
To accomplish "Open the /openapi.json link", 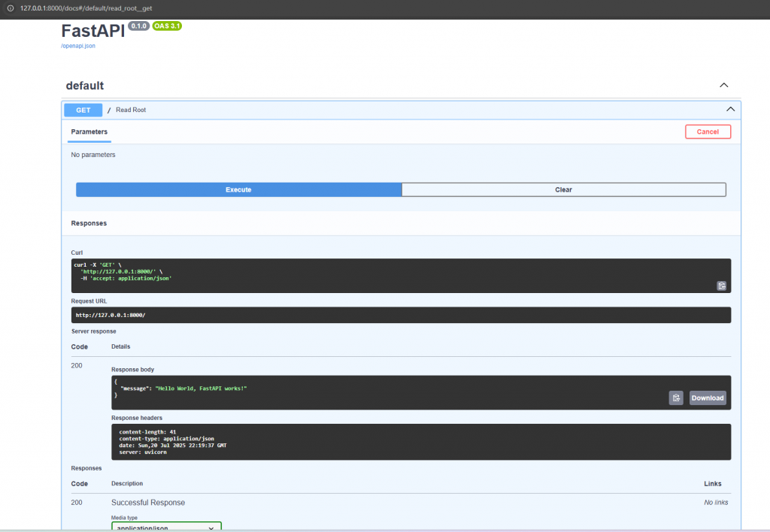I will [x=78, y=46].
